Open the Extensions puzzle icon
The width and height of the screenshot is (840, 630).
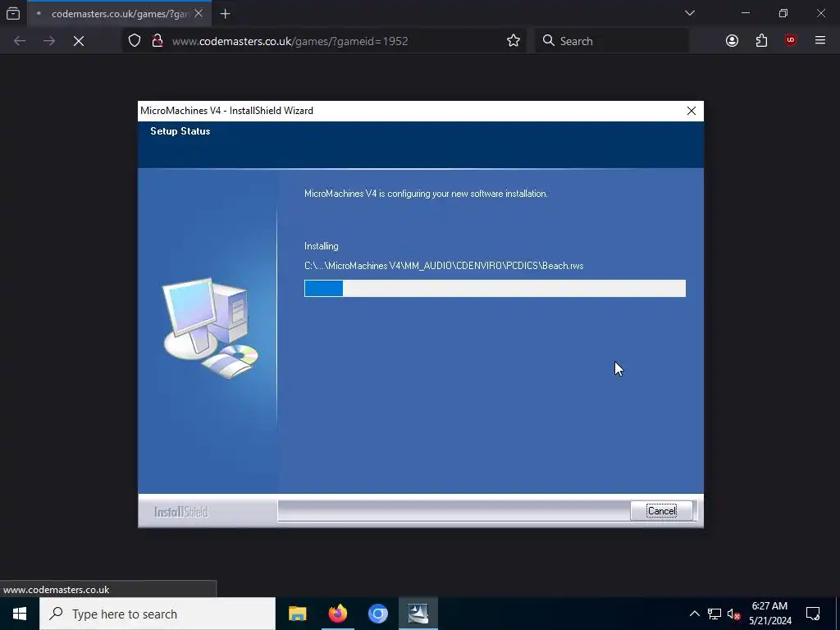(761, 41)
